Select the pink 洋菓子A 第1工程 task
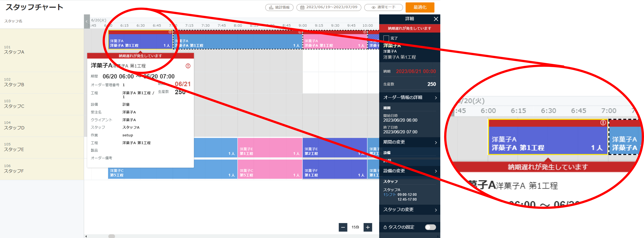This screenshot has height=238, width=644. 335,40
